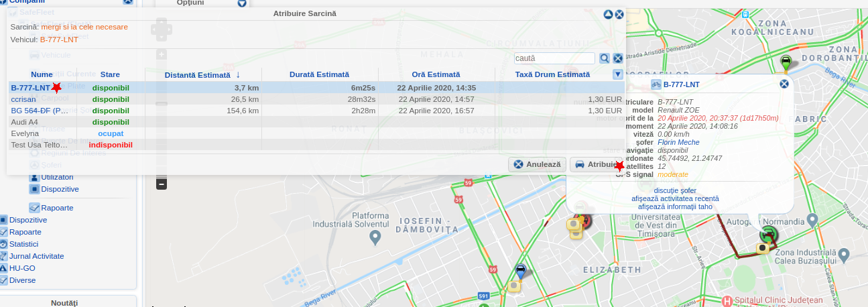This screenshot has height=307, width=868.
Task: Click the Anulează button
Action: point(537,164)
